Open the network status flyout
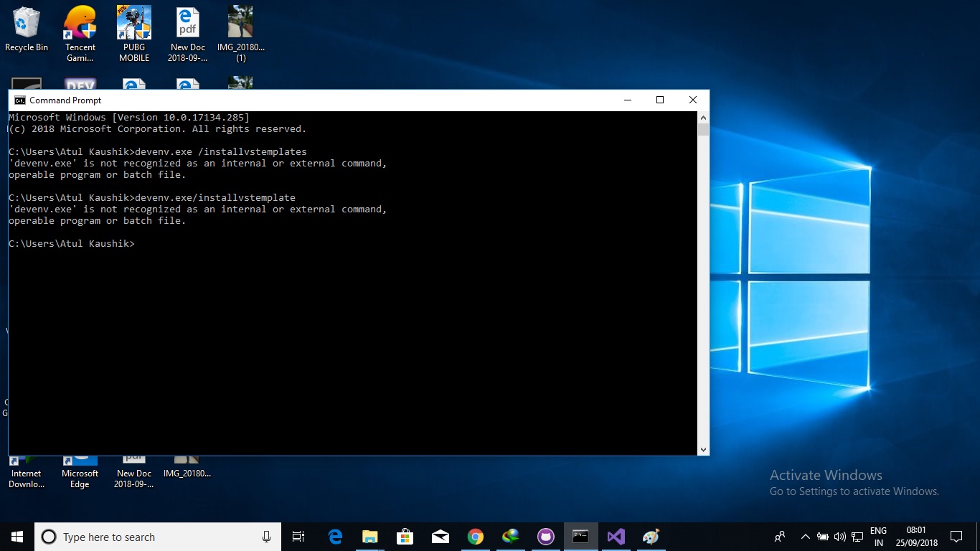This screenshot has height=551, width=980. [x=857, y=537]
